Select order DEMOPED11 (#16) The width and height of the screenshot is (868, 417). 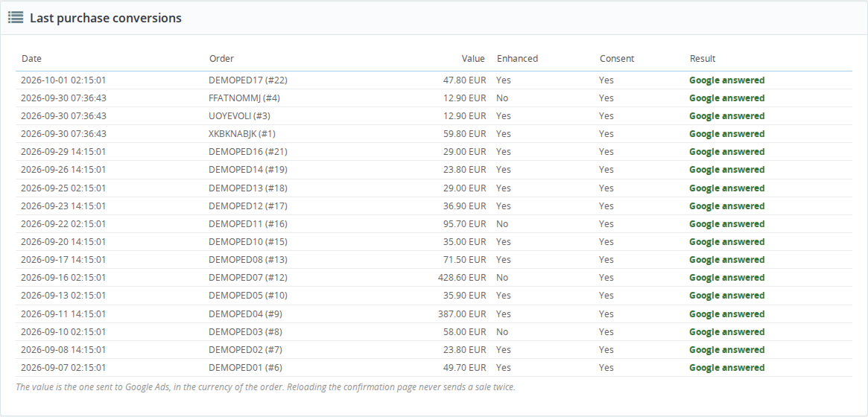[x=248, y=224]
